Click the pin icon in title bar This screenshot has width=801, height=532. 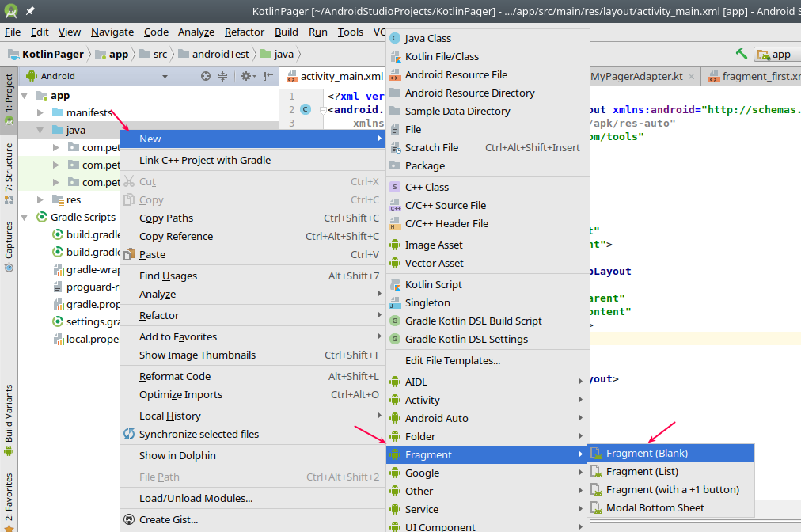click(x=29, y=11)
